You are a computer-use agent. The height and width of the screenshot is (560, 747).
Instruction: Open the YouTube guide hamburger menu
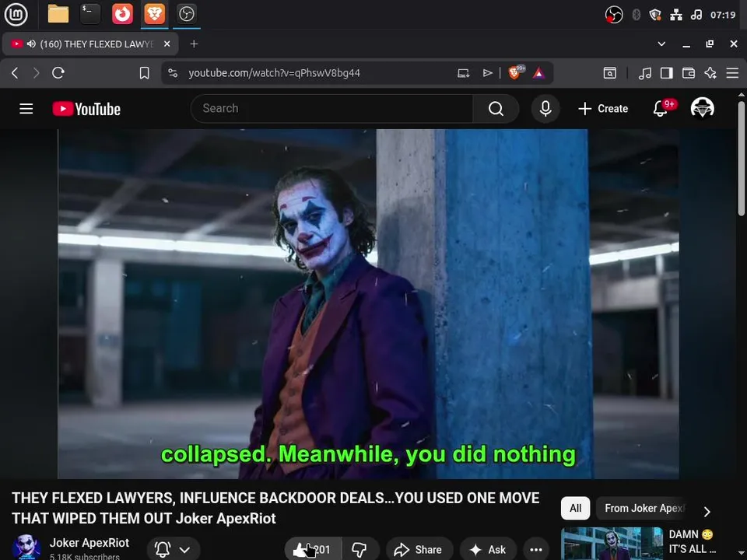click(x=26, y=109)
